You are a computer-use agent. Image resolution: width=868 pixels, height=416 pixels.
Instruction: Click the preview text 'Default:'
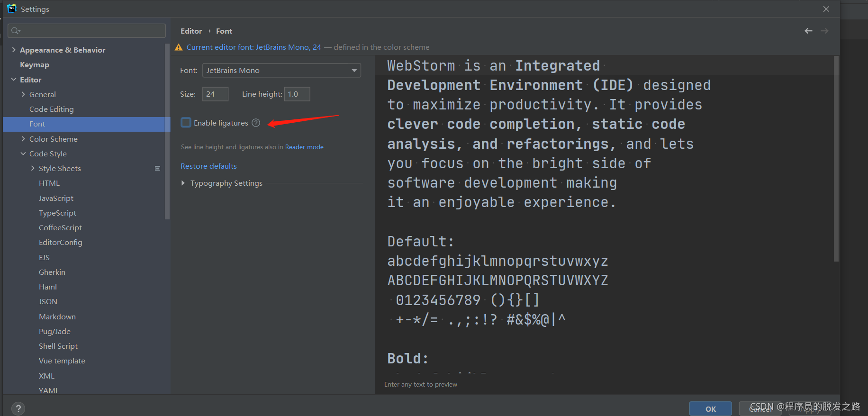click(x=421, y=241)
